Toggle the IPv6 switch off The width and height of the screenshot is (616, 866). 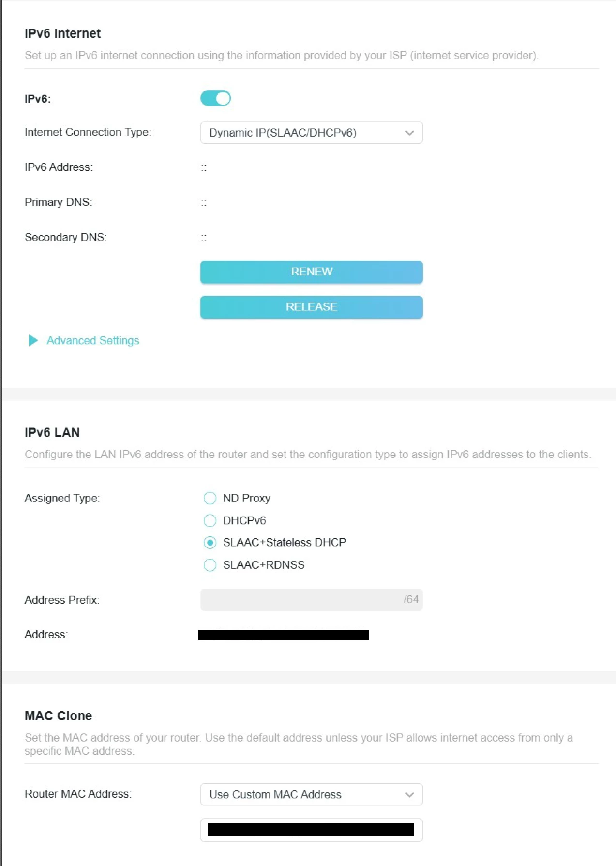click(215, 98)
